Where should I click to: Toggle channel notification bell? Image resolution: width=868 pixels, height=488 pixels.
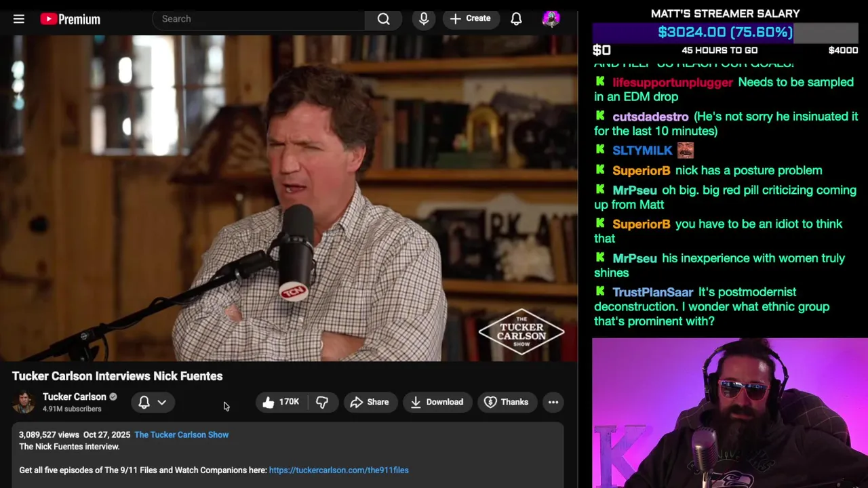click(x=144, y=402)
